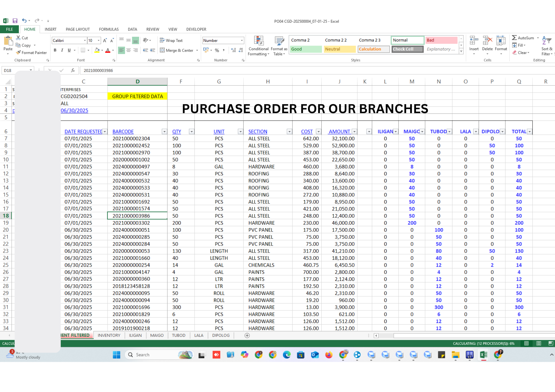Click the 06/30/2025 date link

coord(74,110)
